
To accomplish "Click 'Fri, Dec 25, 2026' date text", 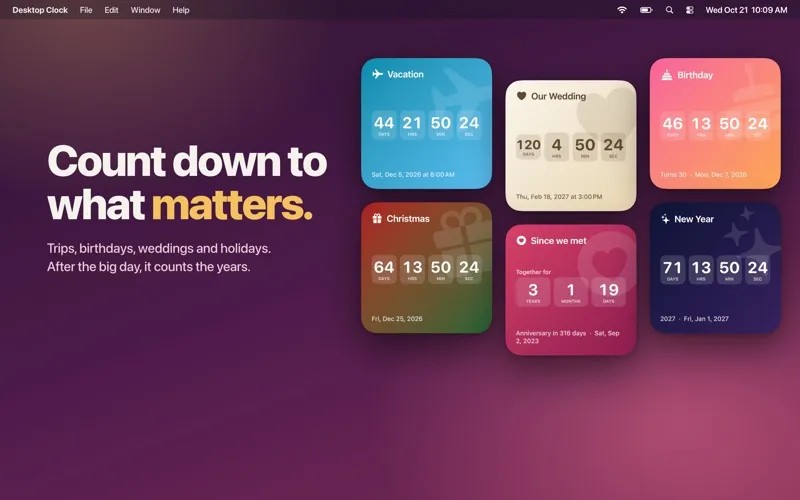I will click(x=397, y=319).
